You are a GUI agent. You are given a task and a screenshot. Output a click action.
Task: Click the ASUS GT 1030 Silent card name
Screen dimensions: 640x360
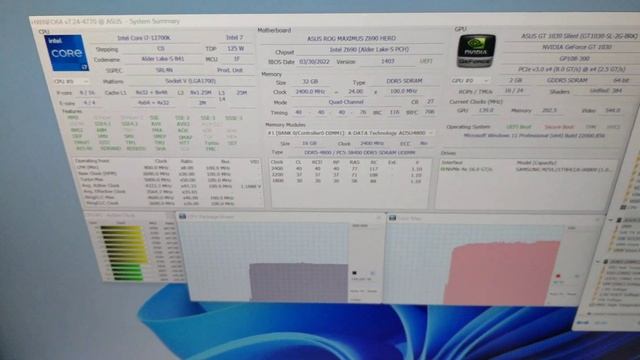pos(579,36)
